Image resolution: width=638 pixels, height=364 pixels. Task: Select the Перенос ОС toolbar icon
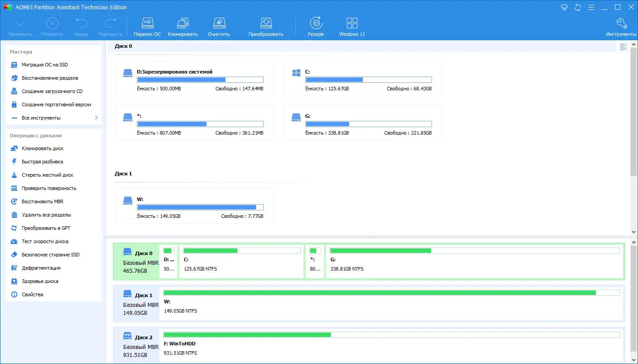pos(147,25)
